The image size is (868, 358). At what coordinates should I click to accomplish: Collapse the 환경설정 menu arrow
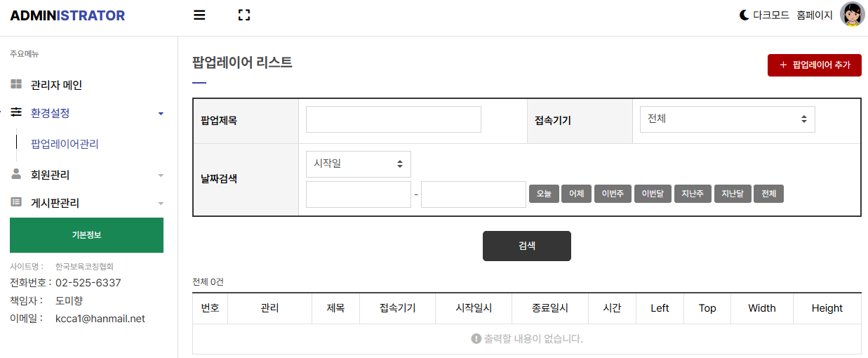161,113
